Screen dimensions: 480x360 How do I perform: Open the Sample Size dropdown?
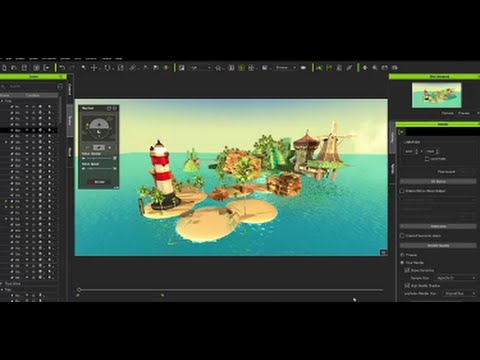(455, 278)
